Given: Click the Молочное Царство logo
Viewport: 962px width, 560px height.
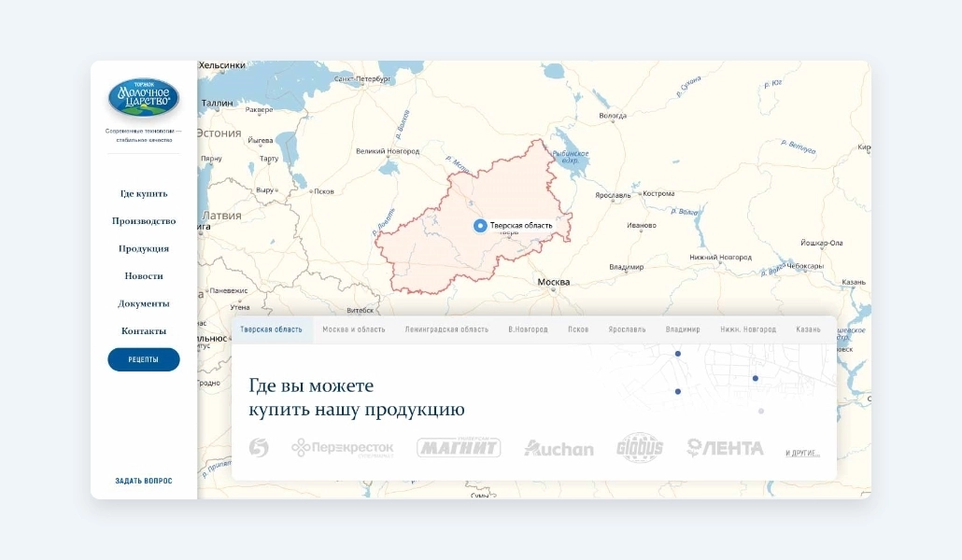Looking at the screenshot, I should coord(144,97).
